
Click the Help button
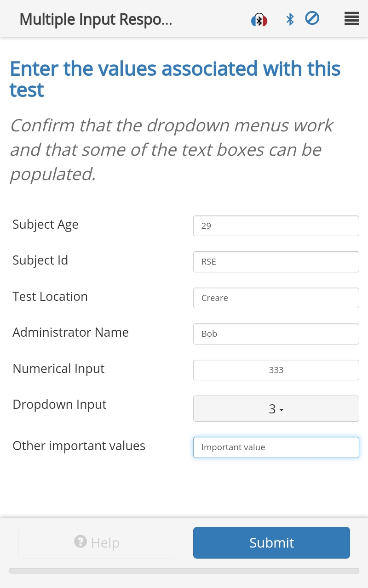point(97,543)
